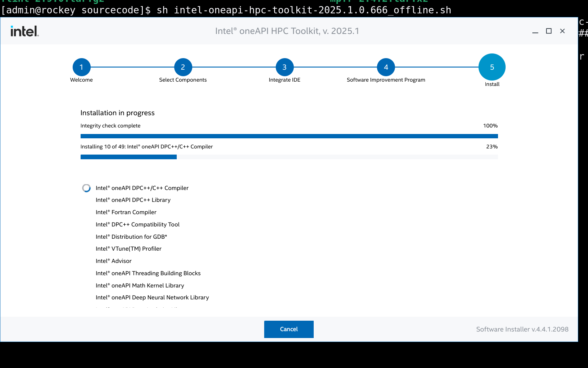Click Software Installer version text
Screen dimensions: 588x368
point(522,329)
